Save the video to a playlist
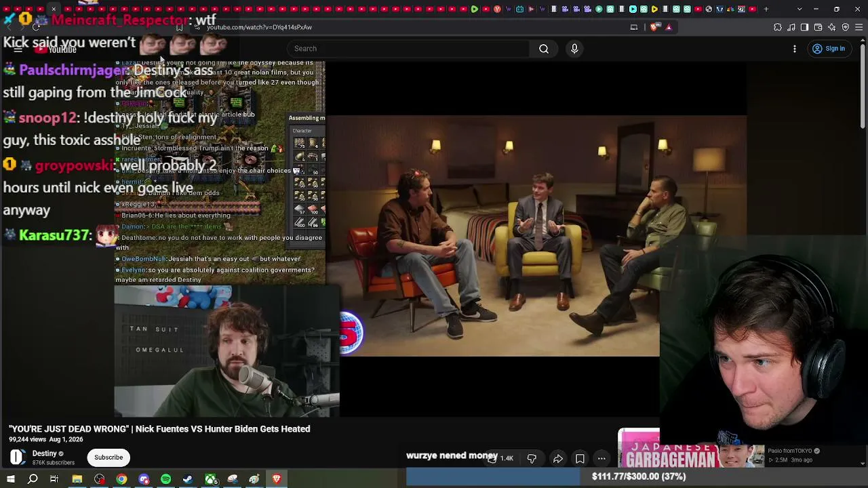The image size is (868, 488). (x=580, y=459)
